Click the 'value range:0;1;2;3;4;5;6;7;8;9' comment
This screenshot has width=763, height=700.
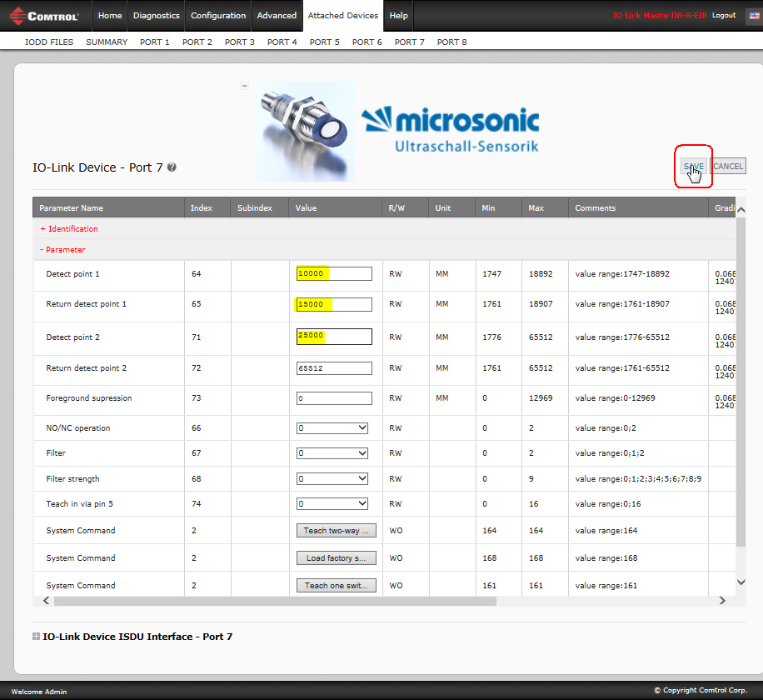tap(638, 479)
